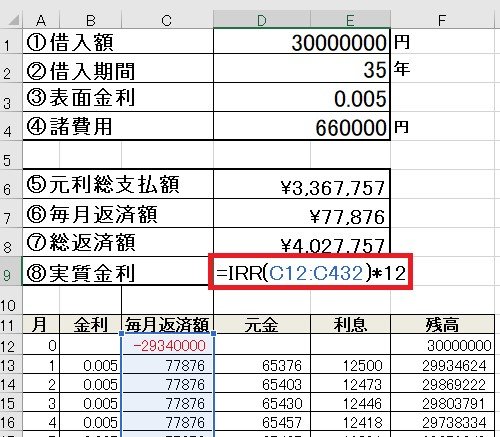Click the select-all corner triangle
Image resolution: width=500 pixels, height=437 pixels.
13,20
